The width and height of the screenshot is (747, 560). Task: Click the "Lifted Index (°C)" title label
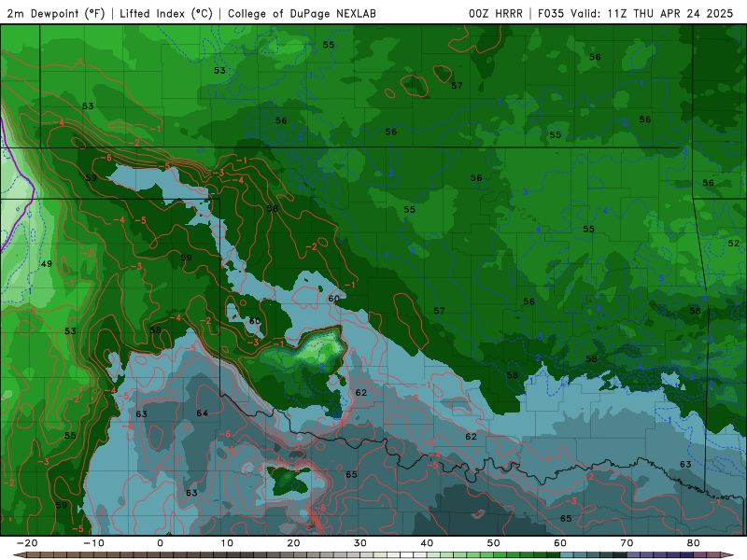[166, 13]
